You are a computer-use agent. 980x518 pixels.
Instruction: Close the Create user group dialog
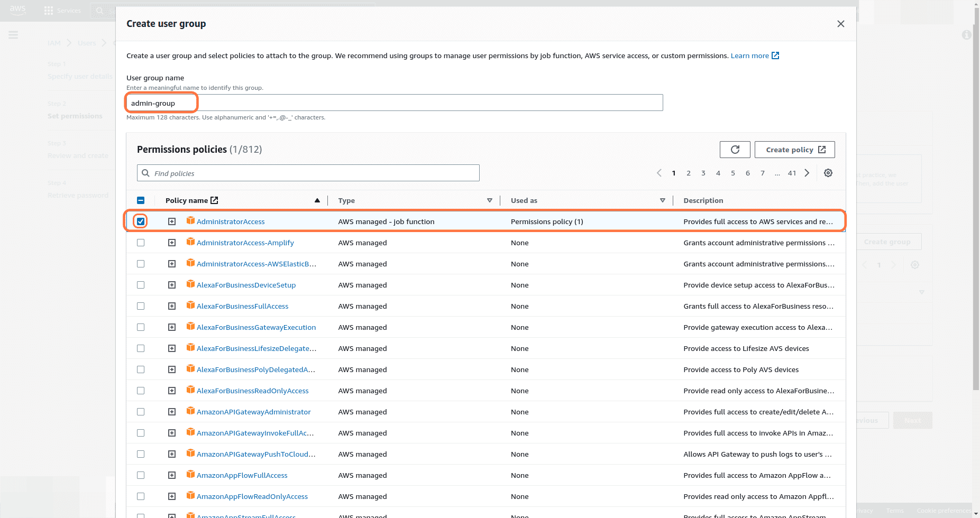coord(840,24)
